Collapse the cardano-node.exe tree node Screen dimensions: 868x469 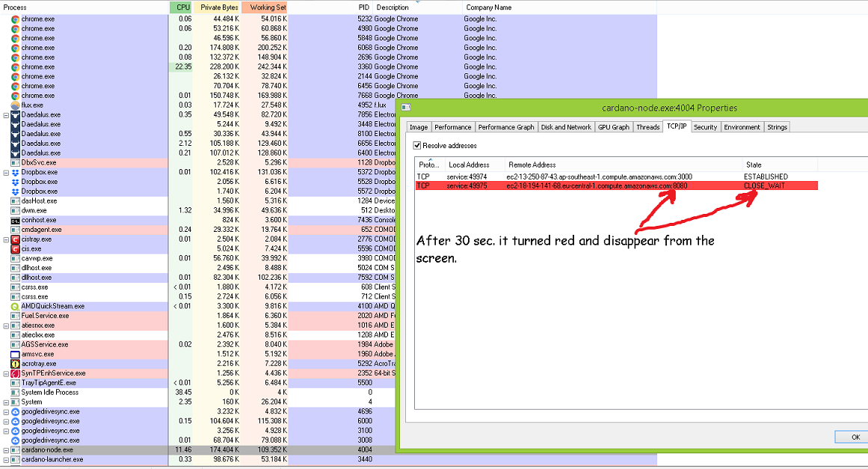pos(6,450)
